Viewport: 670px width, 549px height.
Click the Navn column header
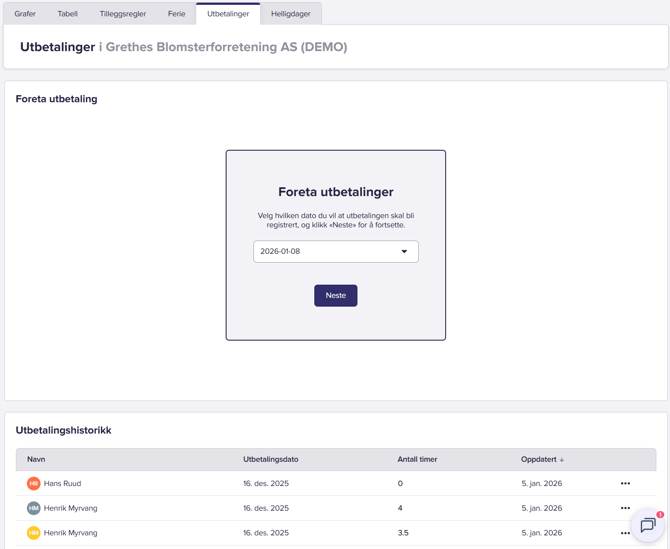tap(36, 460)
